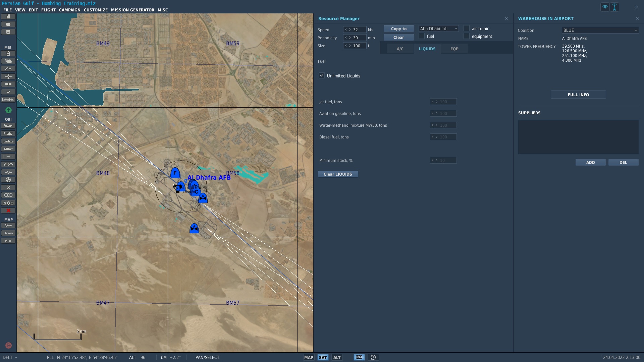Enable the equipment checkbox
The width and height of the screenshot is (644, 362).
[x=467, y=36]
